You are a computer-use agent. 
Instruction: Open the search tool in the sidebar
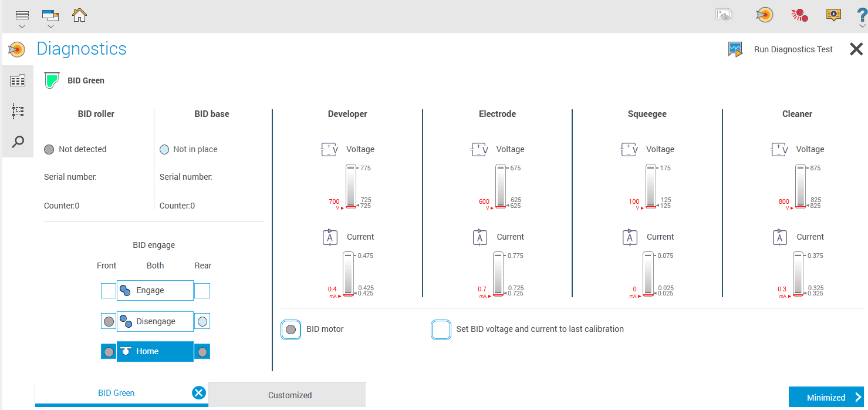click(x=18, y=142)
